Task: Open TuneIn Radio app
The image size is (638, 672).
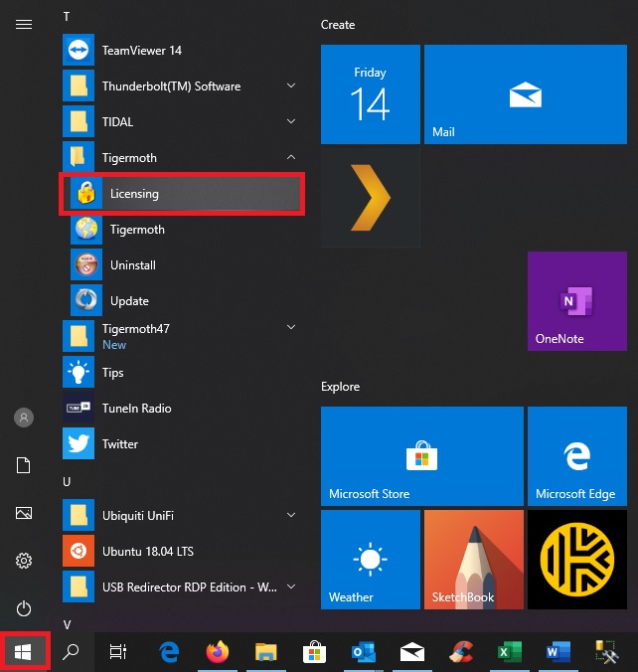Action: [182, 409]
